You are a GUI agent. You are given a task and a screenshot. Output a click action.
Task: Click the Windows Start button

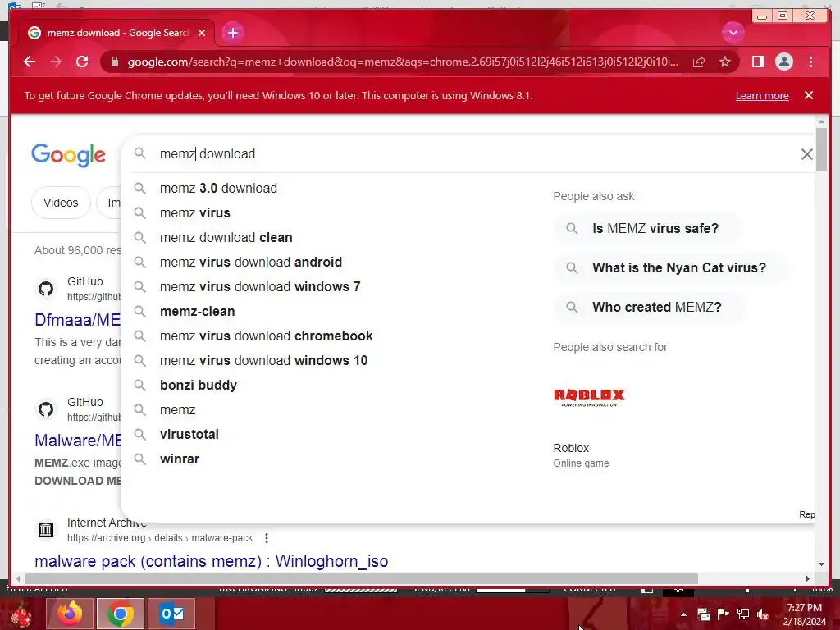pos(21,614)
